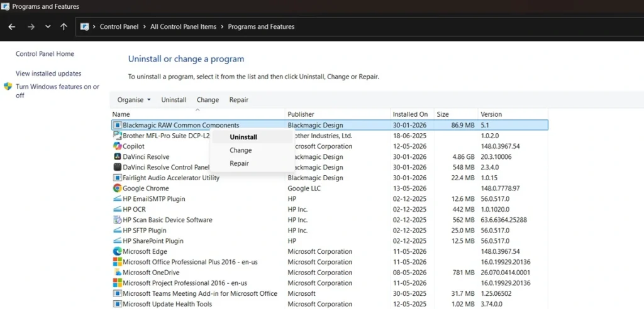Click the Microsoft Office Professional Plus icon

(x=118, y=262)
